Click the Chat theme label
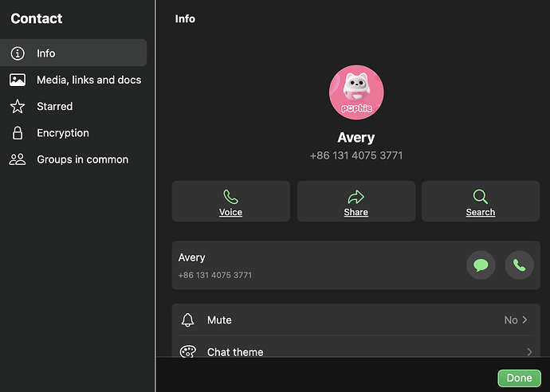The height and width of the screenshot is (392, 550). tap(235, 352)
